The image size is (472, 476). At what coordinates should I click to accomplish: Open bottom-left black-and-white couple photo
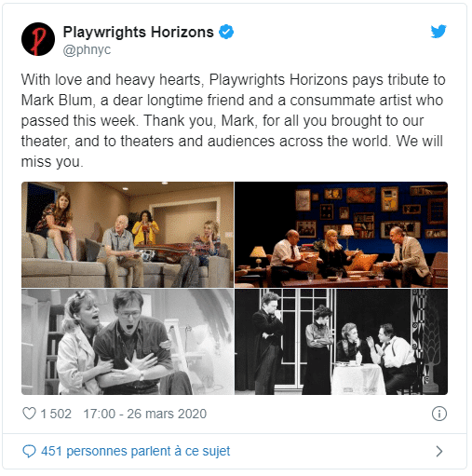128,342
